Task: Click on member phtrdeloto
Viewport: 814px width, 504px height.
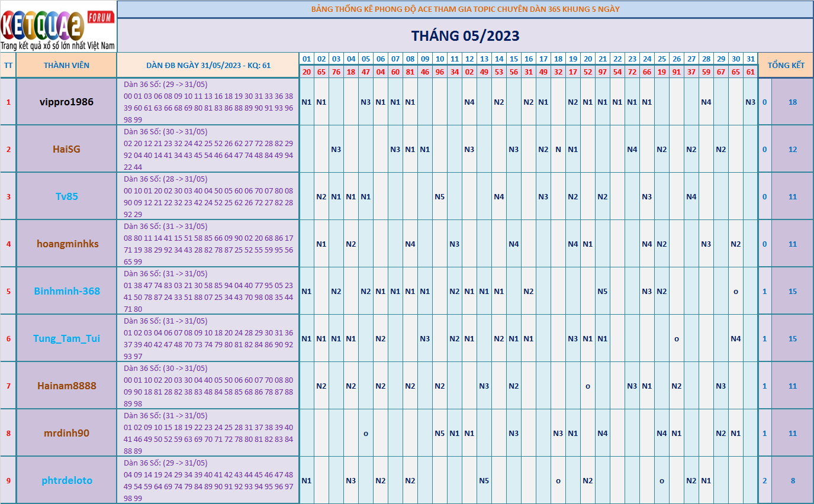Action: click(66, 480)
